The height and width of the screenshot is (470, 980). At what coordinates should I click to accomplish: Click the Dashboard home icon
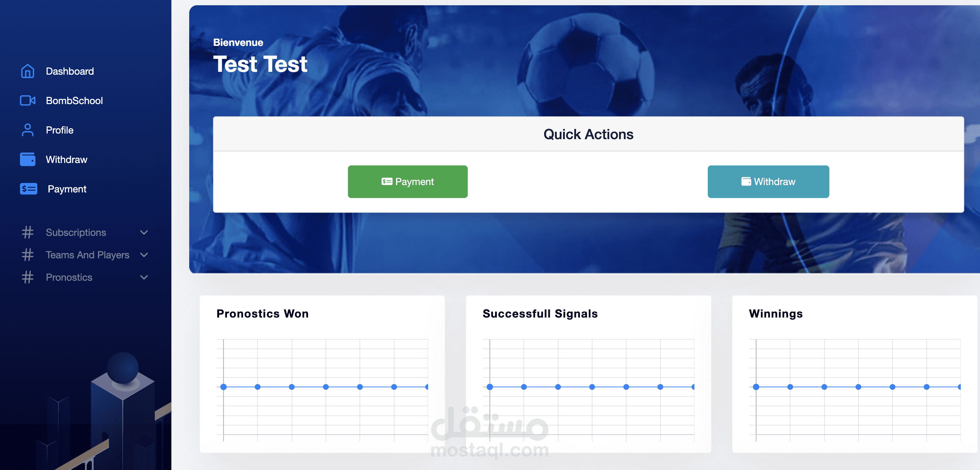(x=27, y=71)
